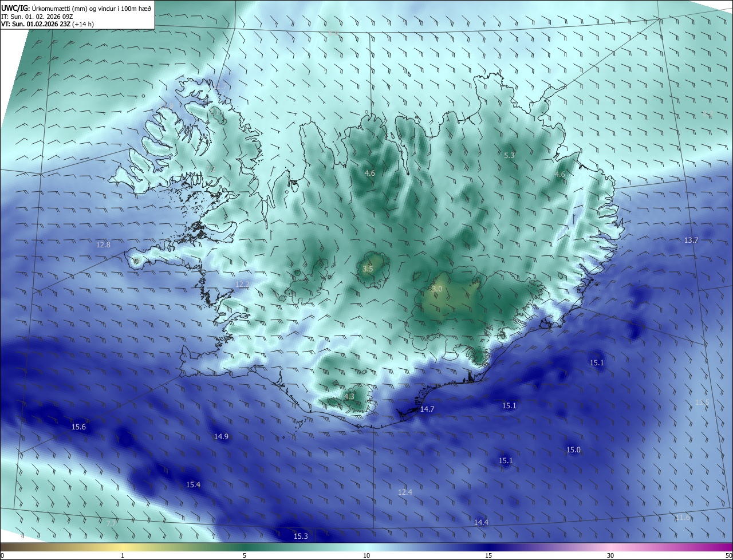Image resolution: width=733 pixels, height=560 pixels.
Task: Click the 12.4 value label
Action: [405, 492]
